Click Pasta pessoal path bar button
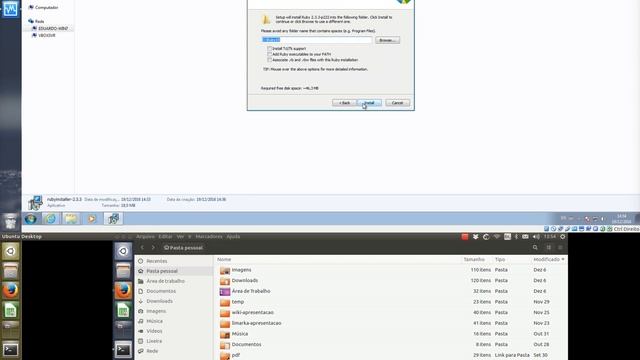Image resolution: width=640 pixels, height=360 pixels. point(183,248)
